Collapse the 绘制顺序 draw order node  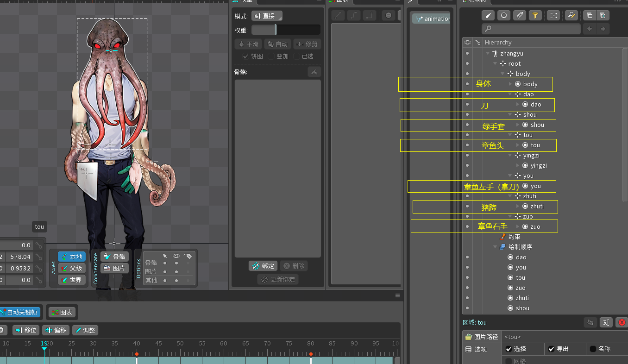[495, 247]
